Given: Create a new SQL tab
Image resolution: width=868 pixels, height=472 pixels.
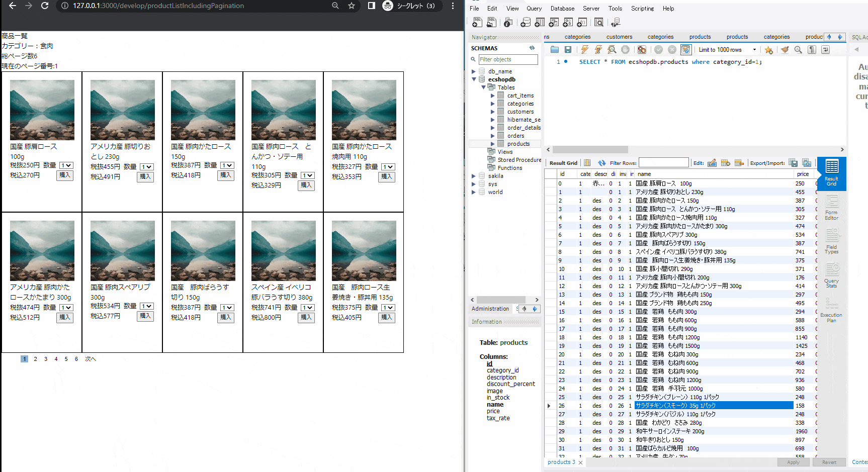Looking at the screenshot, I should (477, 22).
